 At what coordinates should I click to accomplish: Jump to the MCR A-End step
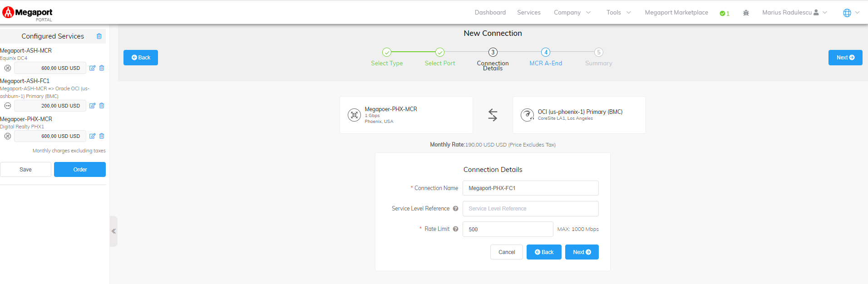[546, 53]
